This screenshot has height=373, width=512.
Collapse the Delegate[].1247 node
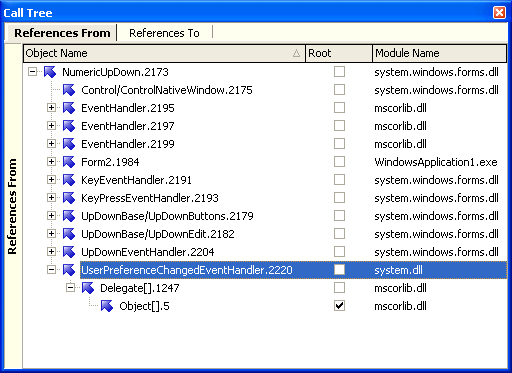tap(70, 288)
